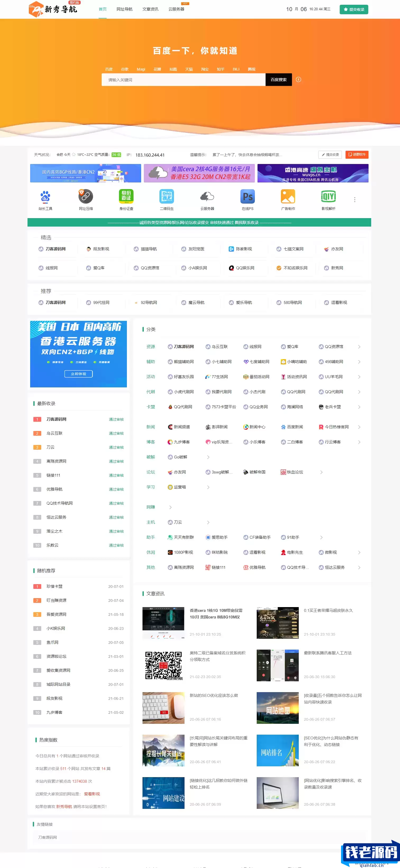The image size is (400, 868).
Task: Open 九步博客 in the 博客 row
Action: tap(179, 442)
